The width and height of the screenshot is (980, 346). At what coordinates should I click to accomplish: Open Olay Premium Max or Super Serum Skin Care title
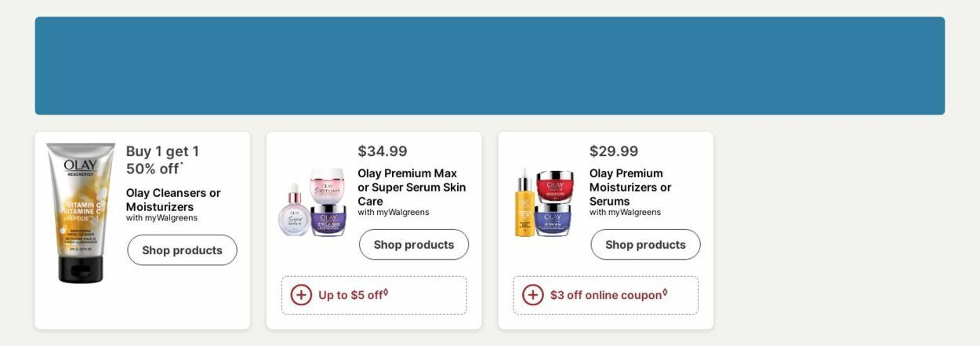coord(411,187)
